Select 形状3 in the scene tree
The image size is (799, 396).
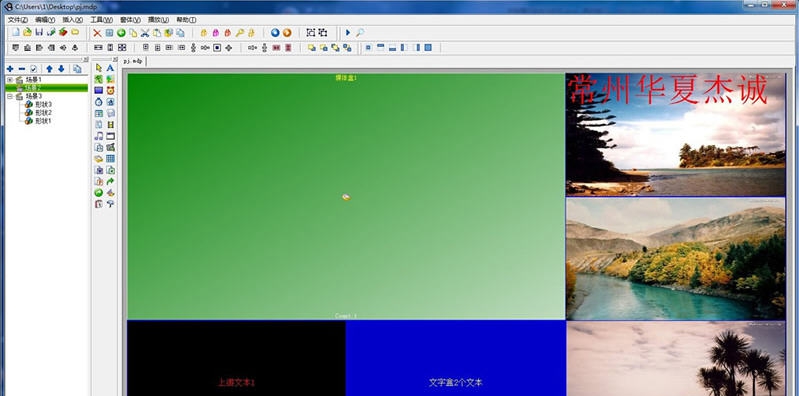point(43,104)
